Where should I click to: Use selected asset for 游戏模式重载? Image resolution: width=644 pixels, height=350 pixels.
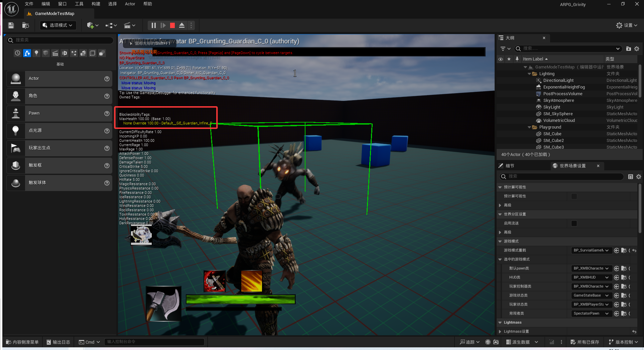(x=616, y=250)
